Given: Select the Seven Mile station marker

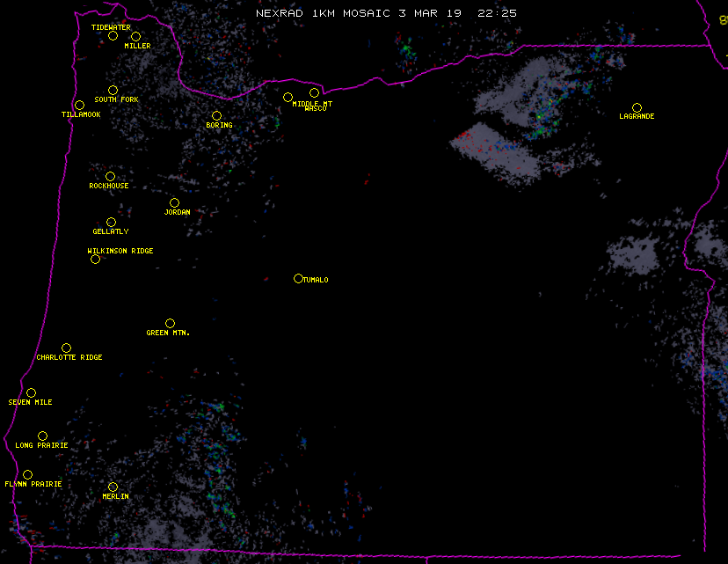Looking at the screenshot, I should tap(31, 392).
